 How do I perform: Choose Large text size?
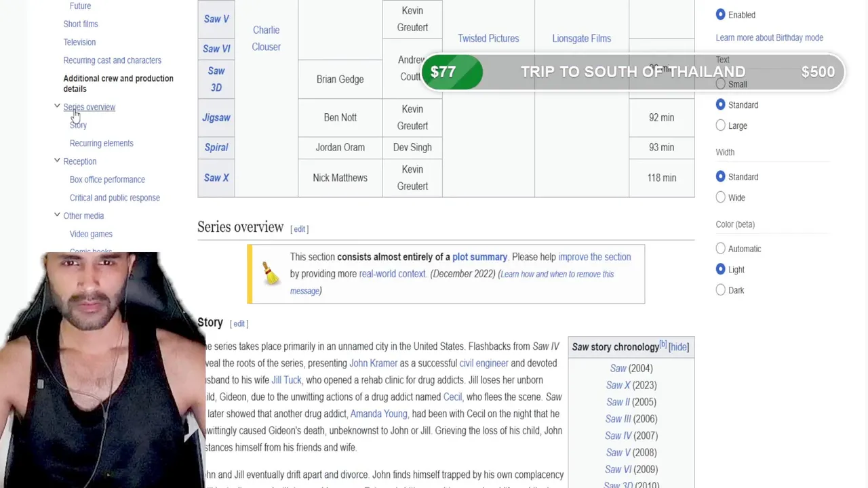pyautogui.click(x=720, y=125)
